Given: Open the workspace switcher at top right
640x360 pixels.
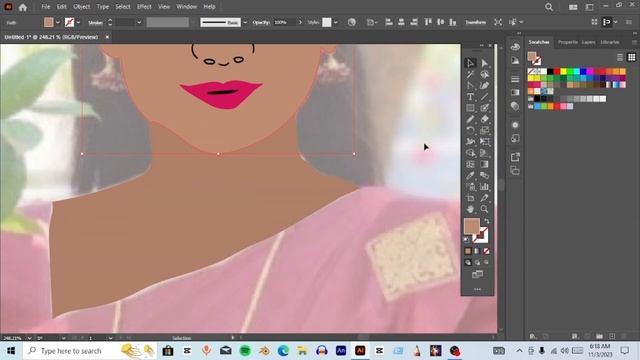Looking at the screenshot, I should pos(589,7).
